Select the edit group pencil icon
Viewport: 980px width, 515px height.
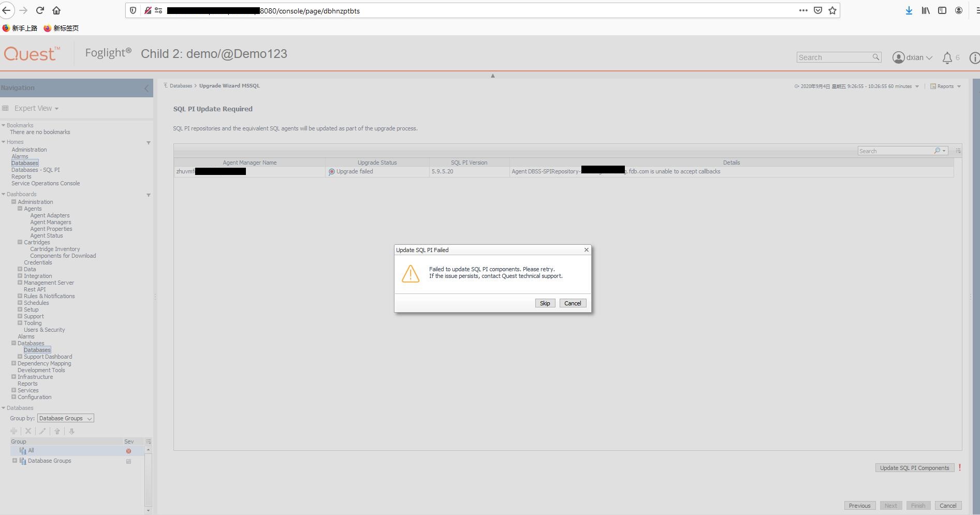pos(42,431)
